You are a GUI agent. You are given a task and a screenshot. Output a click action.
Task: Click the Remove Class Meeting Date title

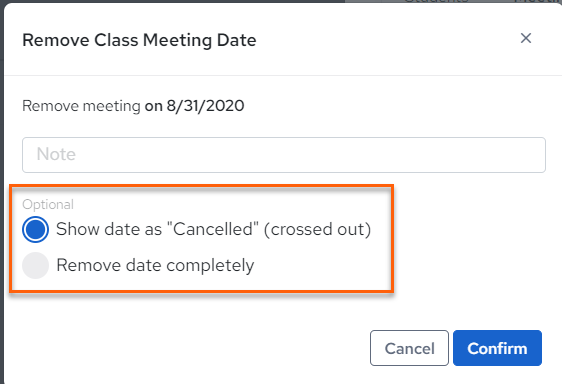coord(139,40)
